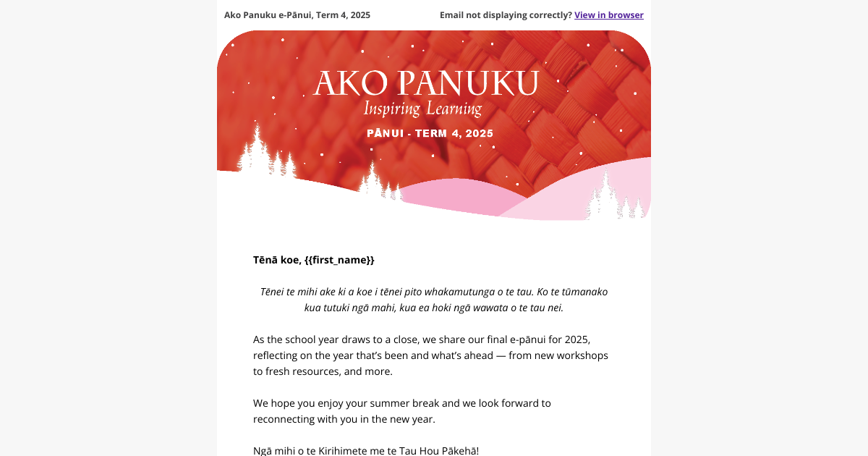The width and height of the screenshot is (868, 456).
Task: Click the italic Tēnei te mihi paragraph
Action: (x=433, y=292)
